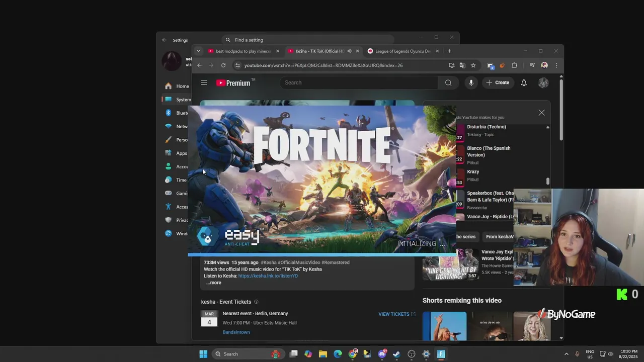Click Find a setting search box
This screenshot has width=644, height=362.
click(x=308, y=40)
